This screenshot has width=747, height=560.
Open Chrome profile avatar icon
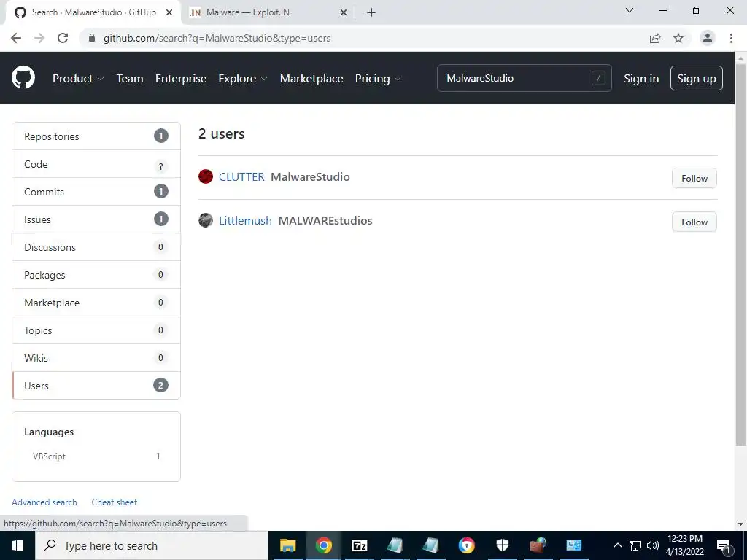coord(708,38)
